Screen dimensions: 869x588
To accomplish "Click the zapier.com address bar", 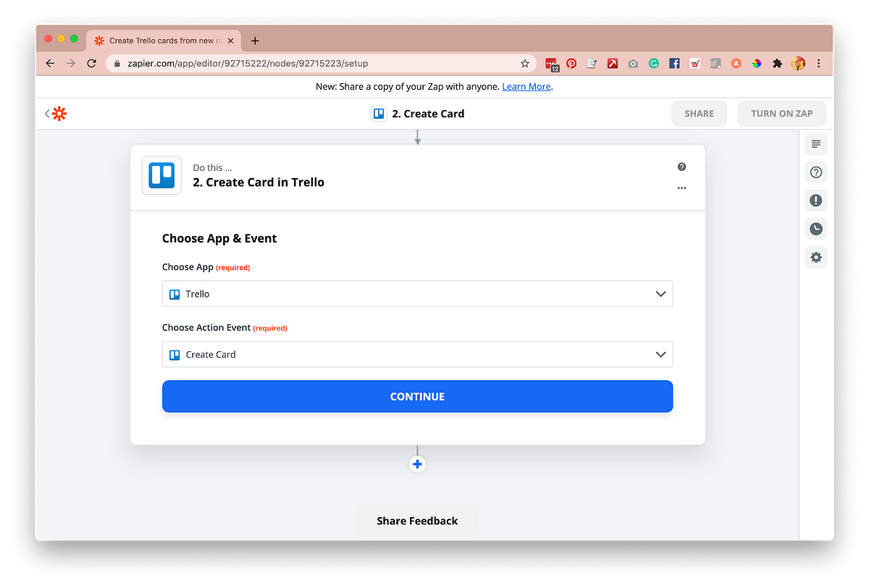I will (x=322, y=64).
